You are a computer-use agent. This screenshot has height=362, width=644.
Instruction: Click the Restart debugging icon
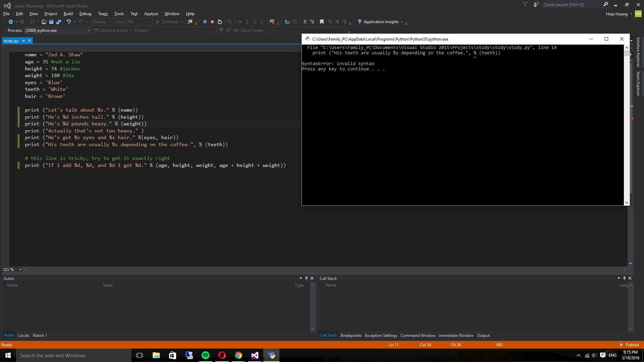point(220,22)
